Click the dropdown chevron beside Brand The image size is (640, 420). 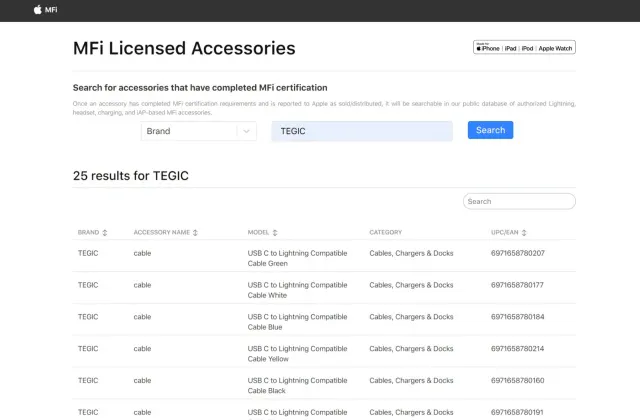pyautogui.click(x=246, y=131)
